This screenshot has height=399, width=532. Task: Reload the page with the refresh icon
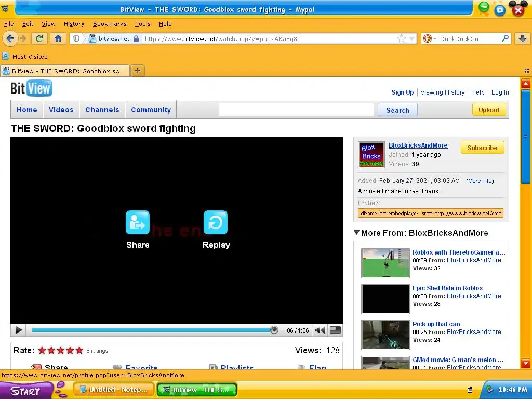point(39,38)
